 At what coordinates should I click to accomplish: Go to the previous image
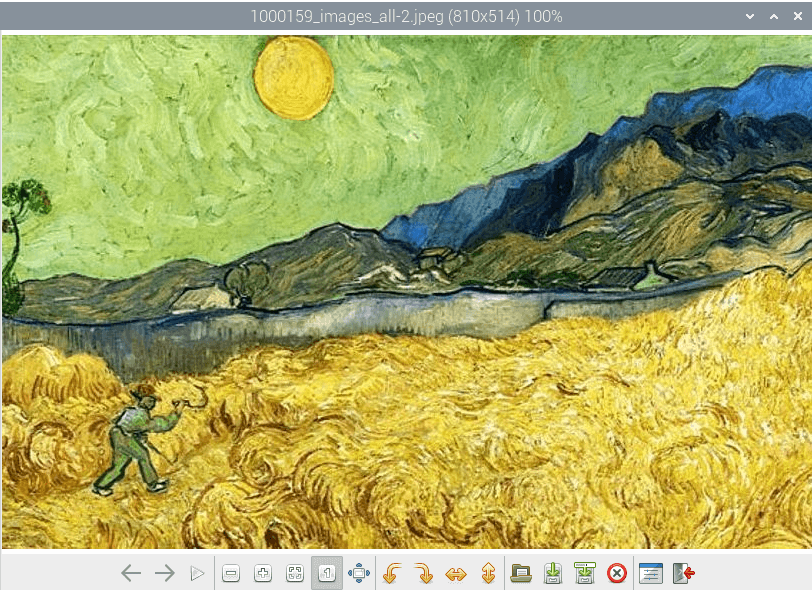[131, 573]
